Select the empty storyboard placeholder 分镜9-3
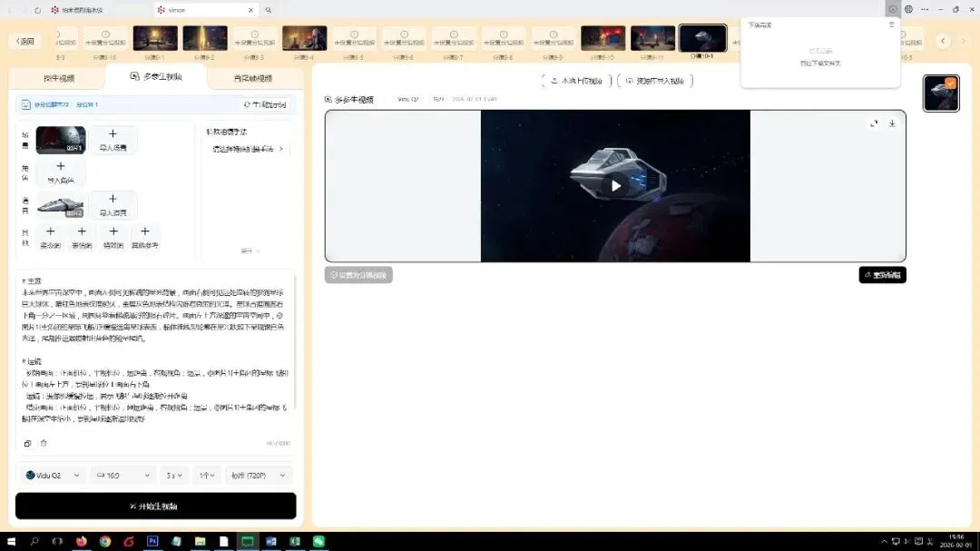 254,38
